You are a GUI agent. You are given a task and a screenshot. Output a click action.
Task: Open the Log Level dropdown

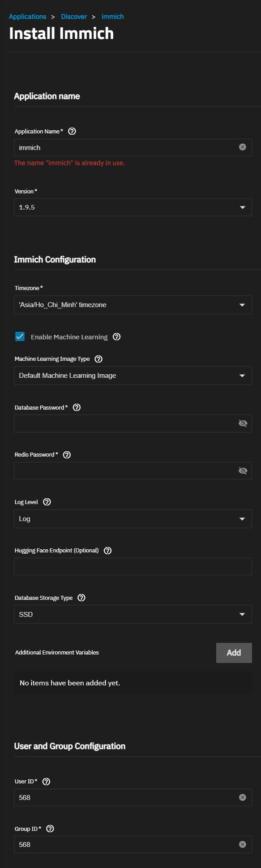pyautogui.click(x=133, y=519)
